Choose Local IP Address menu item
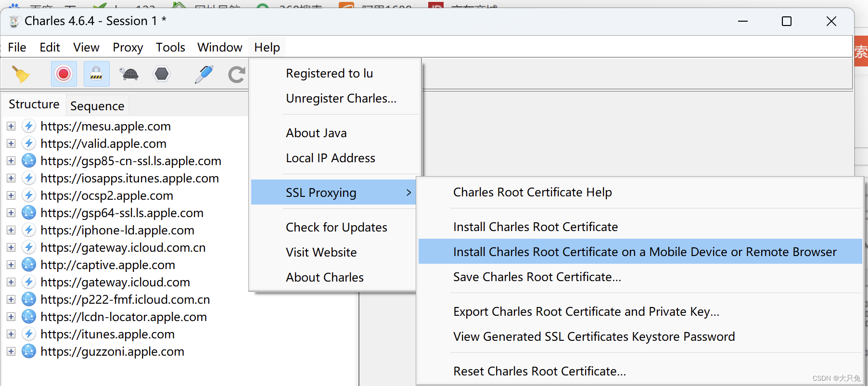 (x=335, y=158)
